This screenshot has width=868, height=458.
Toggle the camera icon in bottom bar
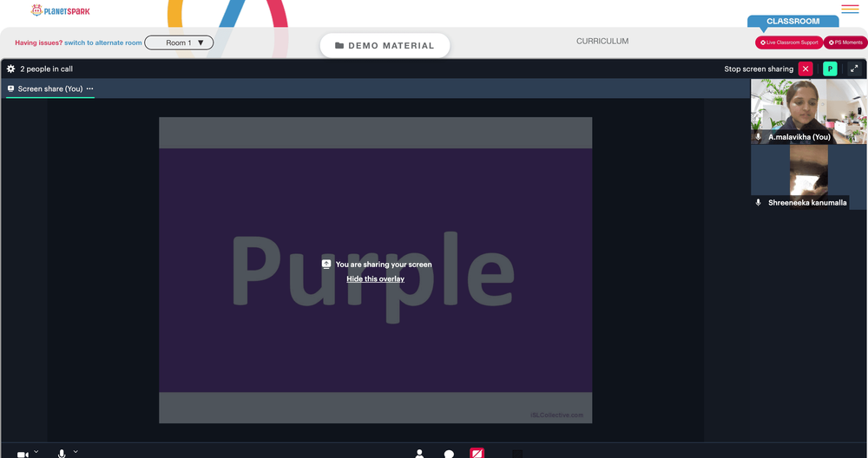[x=23, y=455]
